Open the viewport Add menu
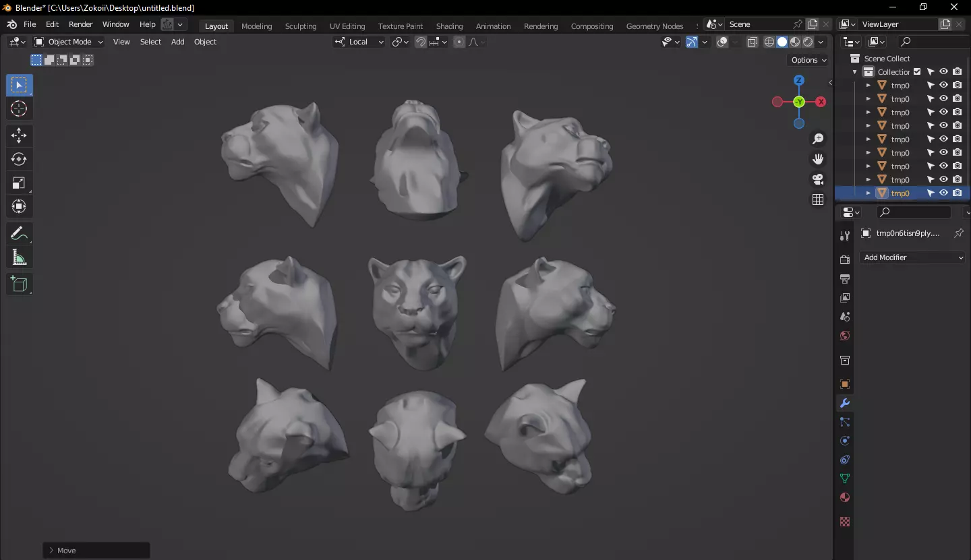This screenshot has height=560, width=971. pyautogui.click(x=178, y=42)
